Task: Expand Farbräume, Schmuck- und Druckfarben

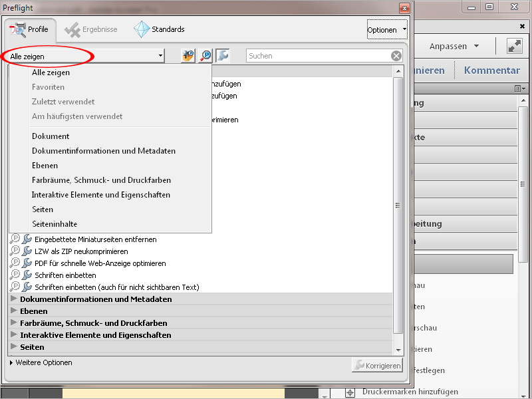Action: [x=78, y=323]
